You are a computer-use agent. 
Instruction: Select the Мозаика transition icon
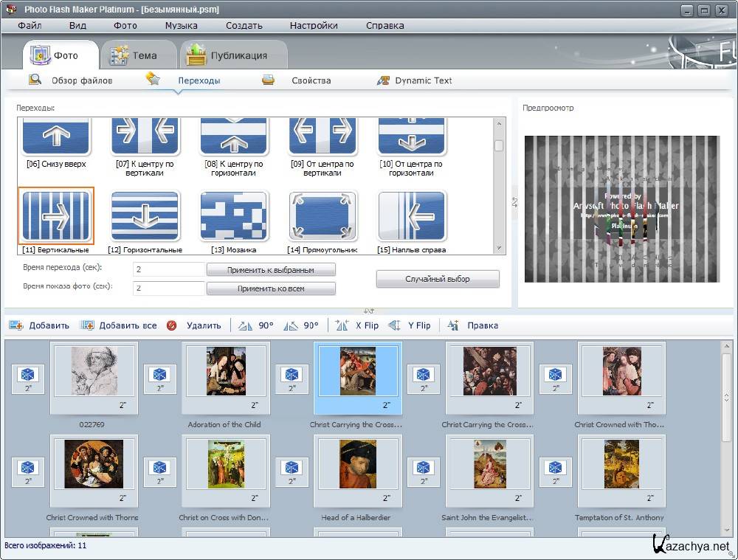click(234, 216)
